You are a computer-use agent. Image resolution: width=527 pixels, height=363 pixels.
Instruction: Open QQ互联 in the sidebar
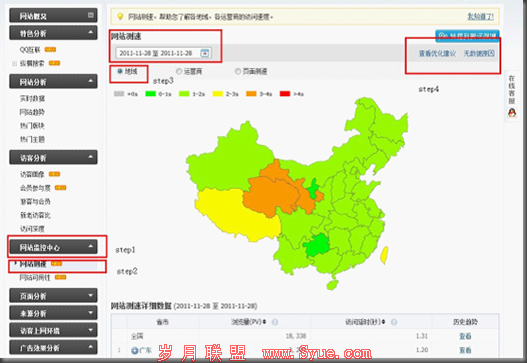(x=30, y=50)
